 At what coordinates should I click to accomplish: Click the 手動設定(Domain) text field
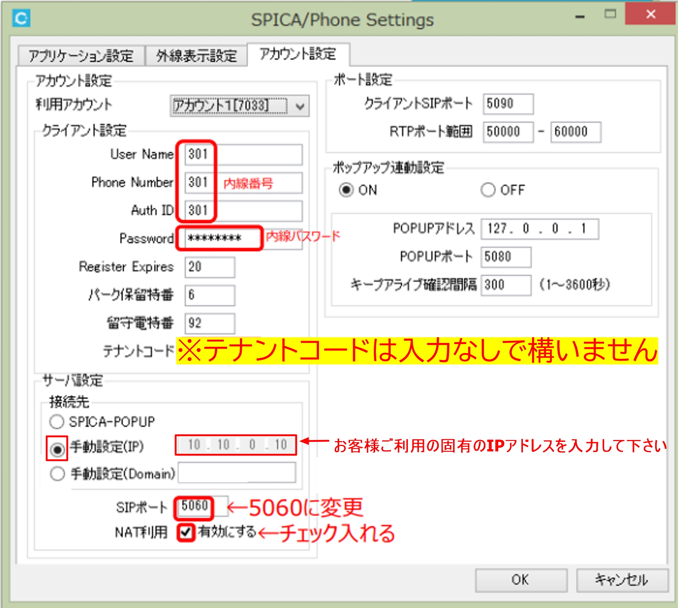pyautogui.click(x=237, y=473)
